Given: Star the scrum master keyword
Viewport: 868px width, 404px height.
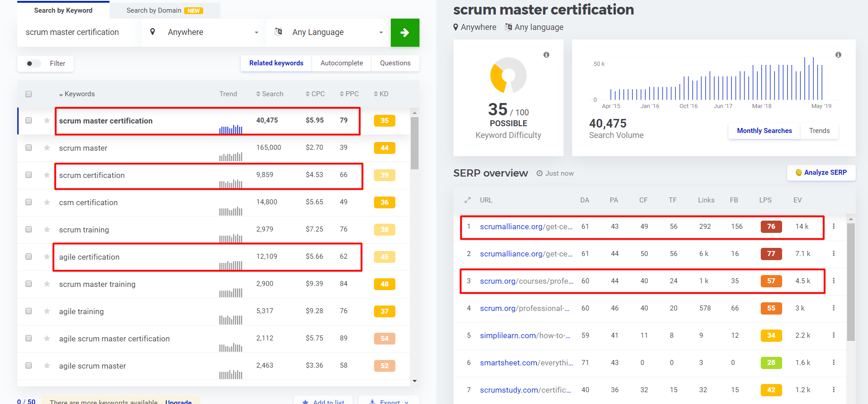Looking at the screenshot, I should click(47, 148).
